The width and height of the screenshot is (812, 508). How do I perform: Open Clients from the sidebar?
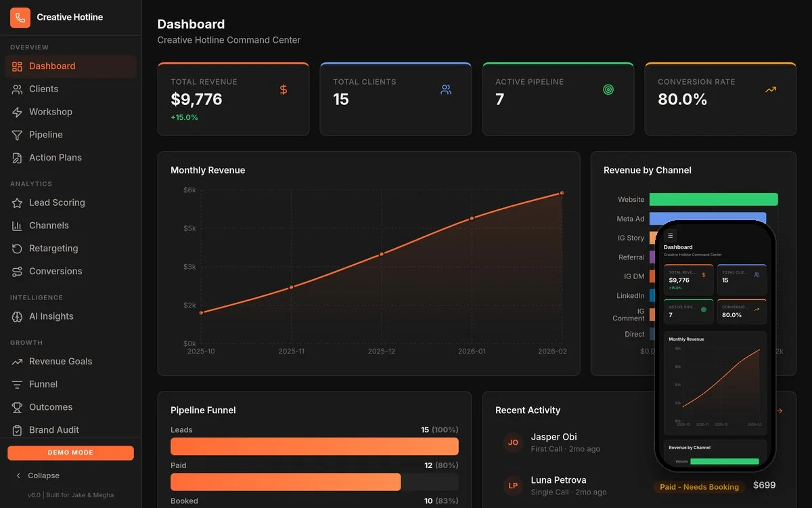[x=71, y=89]
